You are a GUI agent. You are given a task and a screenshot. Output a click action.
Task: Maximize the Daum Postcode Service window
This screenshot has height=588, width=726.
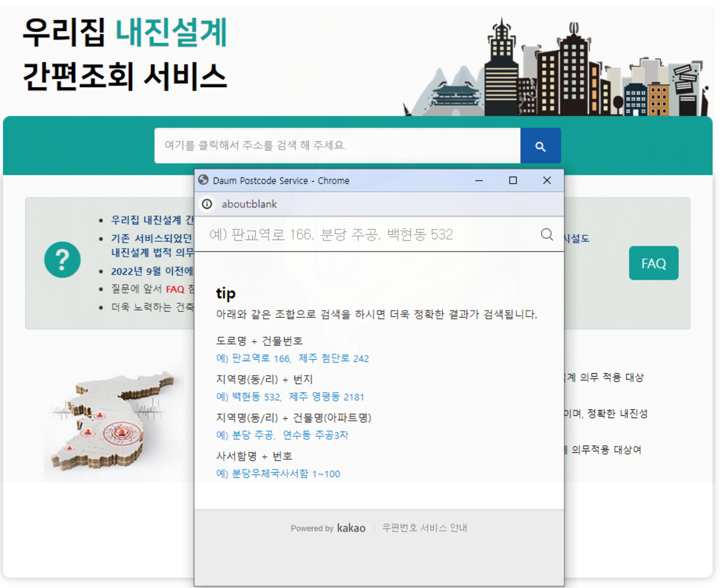[x=513, y=181]
